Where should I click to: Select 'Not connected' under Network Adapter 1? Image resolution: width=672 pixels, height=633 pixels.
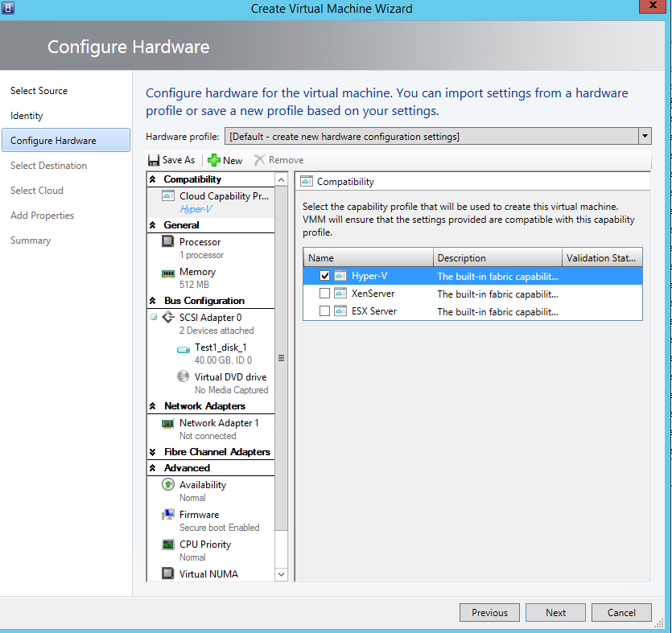click(208, 436)
